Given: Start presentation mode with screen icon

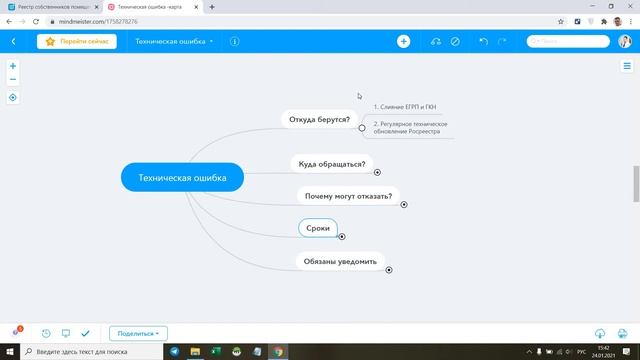Looking at the screenshot, I should tap(66, 333).
